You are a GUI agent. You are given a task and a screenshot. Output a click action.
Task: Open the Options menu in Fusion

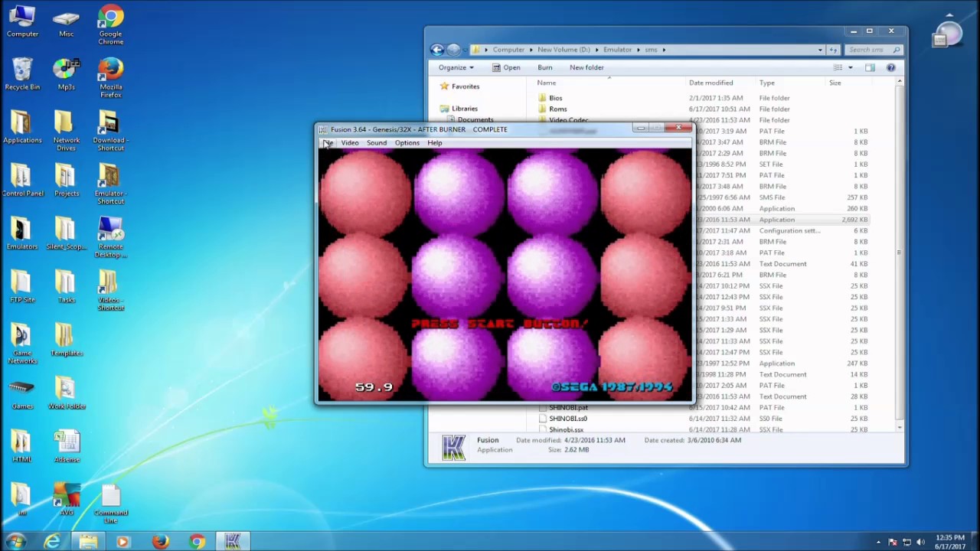[407, 143]
